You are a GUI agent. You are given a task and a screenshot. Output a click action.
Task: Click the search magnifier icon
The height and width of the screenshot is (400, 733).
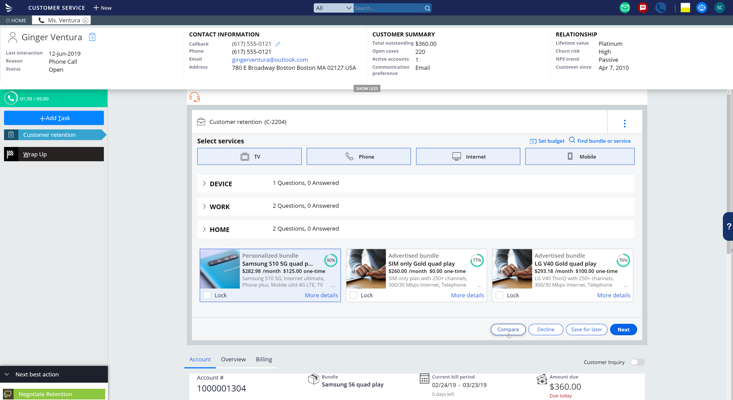(427, 8)
